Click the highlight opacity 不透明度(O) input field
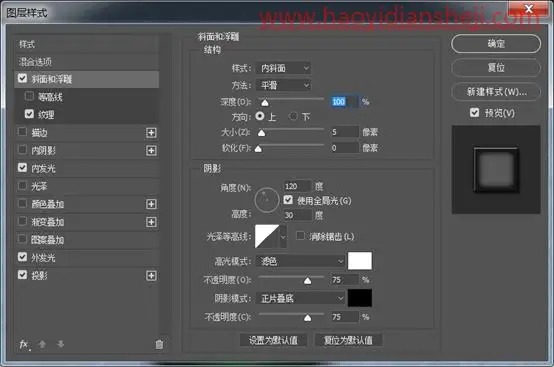The width and height of the screenshot is (554, 367). (x=344, y=280)
